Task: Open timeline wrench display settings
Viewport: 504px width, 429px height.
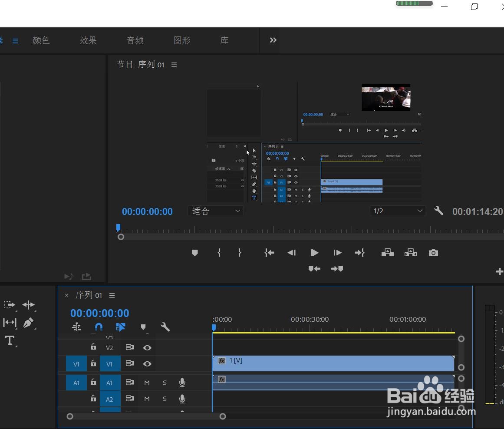Action: [x=165, y=327]
